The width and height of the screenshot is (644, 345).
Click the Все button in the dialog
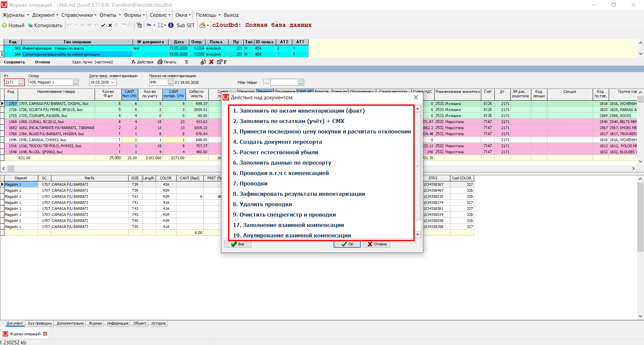(x=238, y=244)
